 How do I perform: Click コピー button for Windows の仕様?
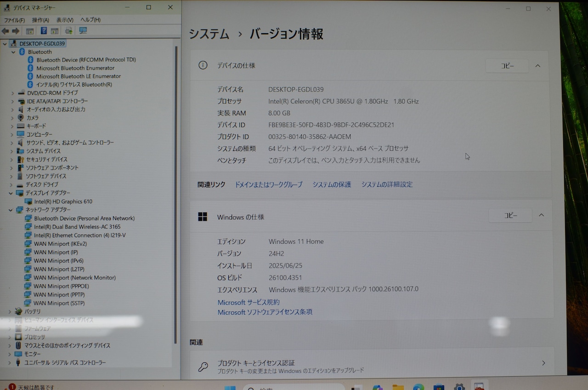pos(510,215)
